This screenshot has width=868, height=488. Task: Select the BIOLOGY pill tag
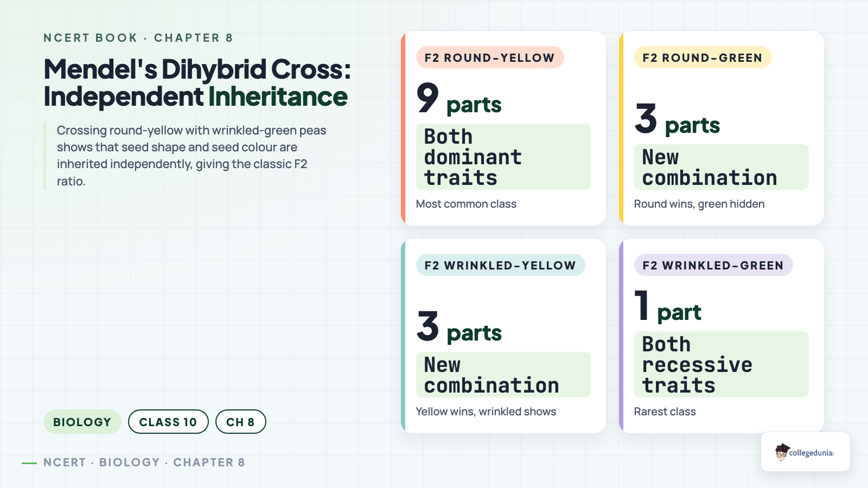pyautogui.click(x=82, y=422)
